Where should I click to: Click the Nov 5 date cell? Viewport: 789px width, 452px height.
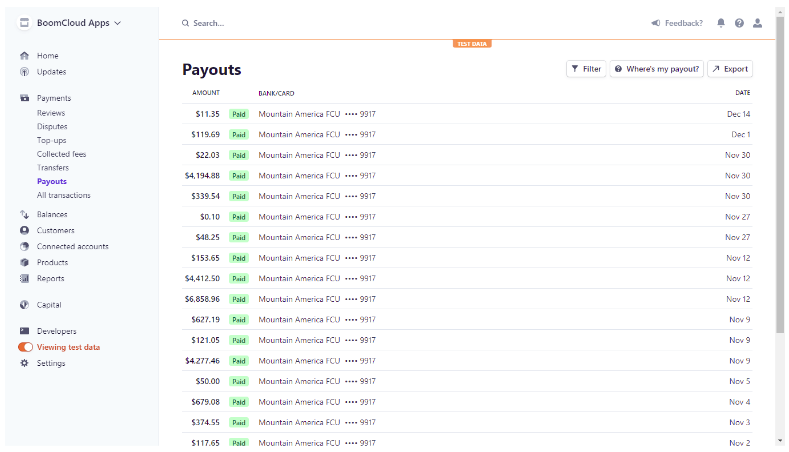pyautogui.click(x=740, y=382)
